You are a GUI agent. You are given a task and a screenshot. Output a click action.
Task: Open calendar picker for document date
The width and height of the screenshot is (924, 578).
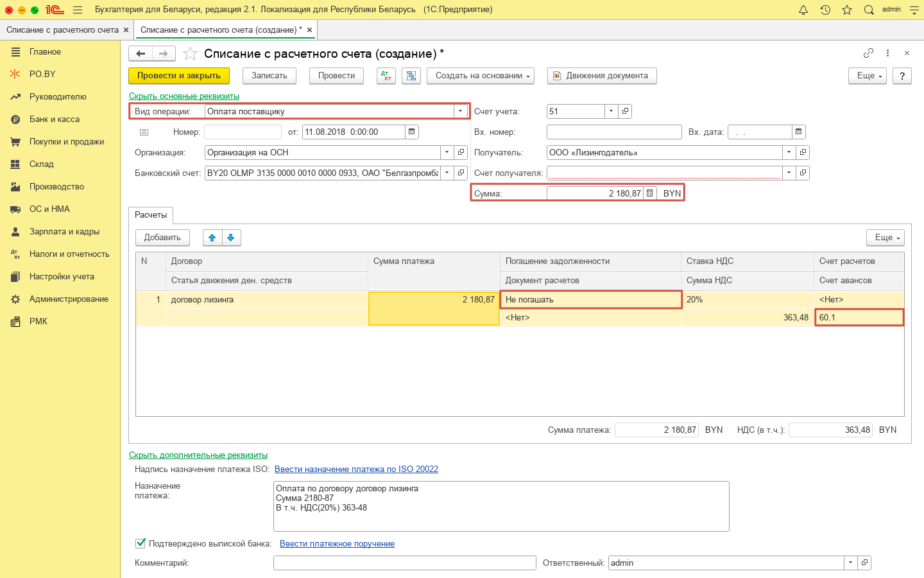point(412,132)
